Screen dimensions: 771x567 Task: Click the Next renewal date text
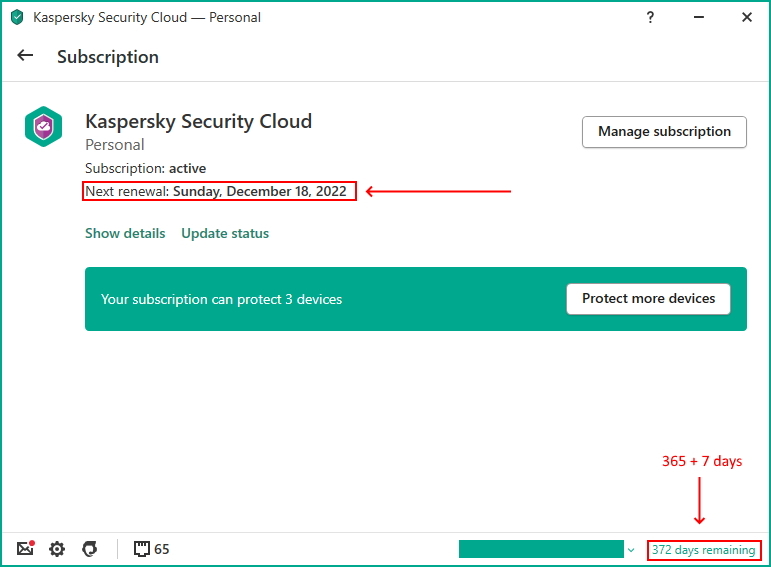(x=219, y=191)
